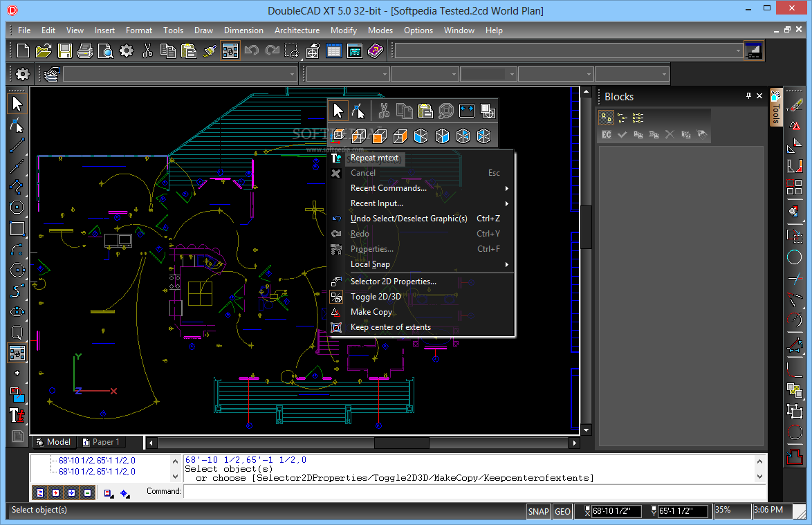
Task: Pick the Arc tool in left toolbar
Action: pos(17,249)
